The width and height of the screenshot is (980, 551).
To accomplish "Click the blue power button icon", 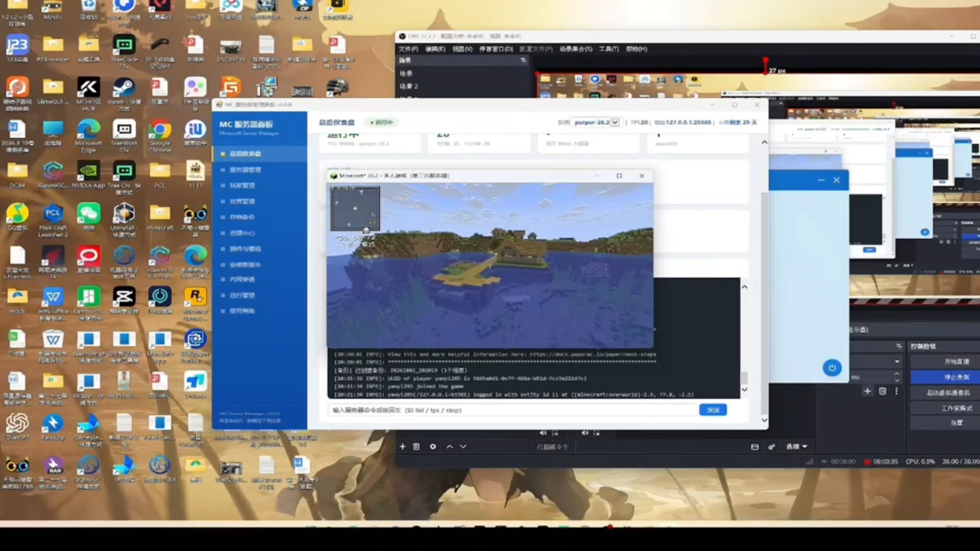I will click(832, 368).
